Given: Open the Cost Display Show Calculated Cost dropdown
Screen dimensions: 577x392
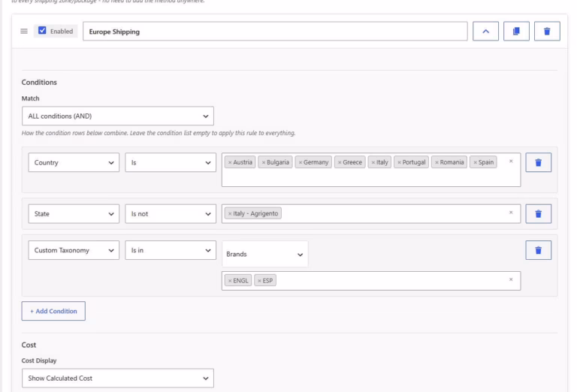Looking at the screenshot, I should [118, 378].
